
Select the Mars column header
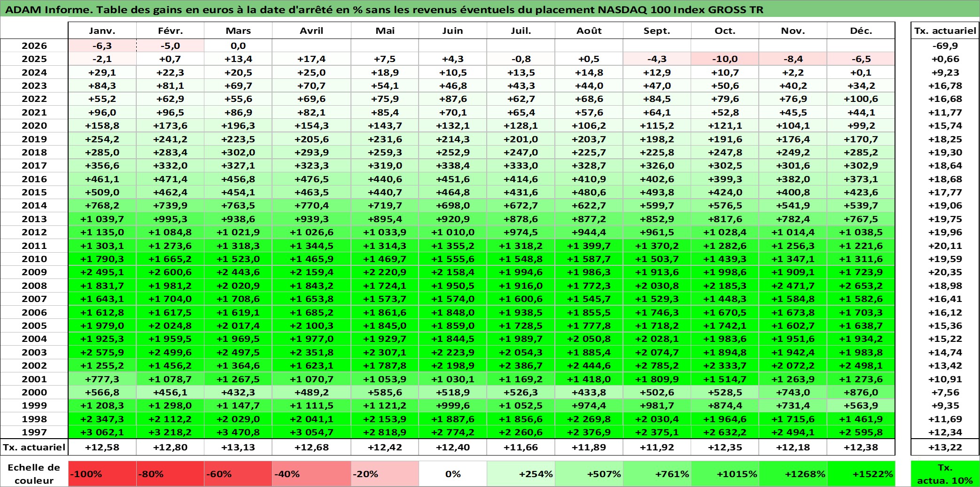pyautogui.click(x=238, y=31)
